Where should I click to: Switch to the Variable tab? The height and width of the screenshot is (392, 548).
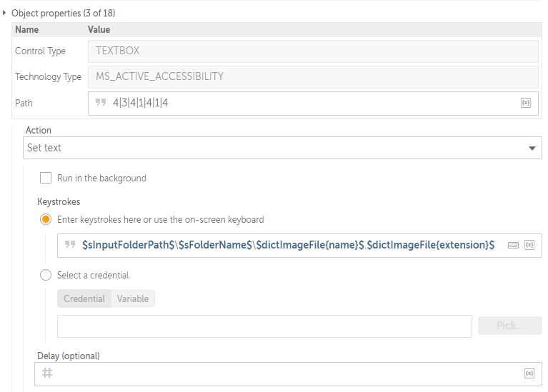tap(133, 298)
